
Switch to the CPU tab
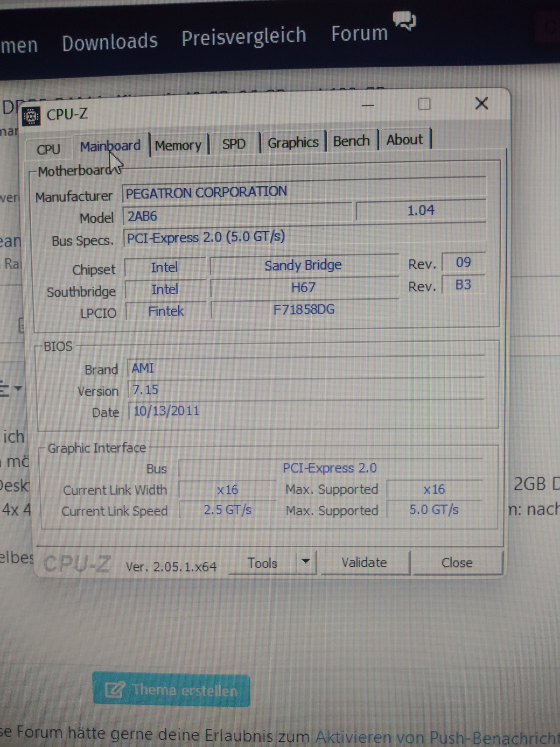pos(49,149)
